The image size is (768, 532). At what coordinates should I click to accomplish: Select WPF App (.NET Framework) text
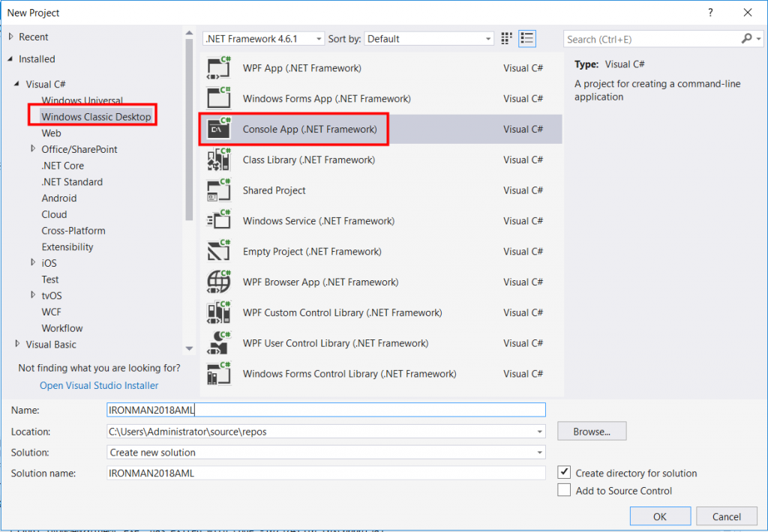pos(302,68)
